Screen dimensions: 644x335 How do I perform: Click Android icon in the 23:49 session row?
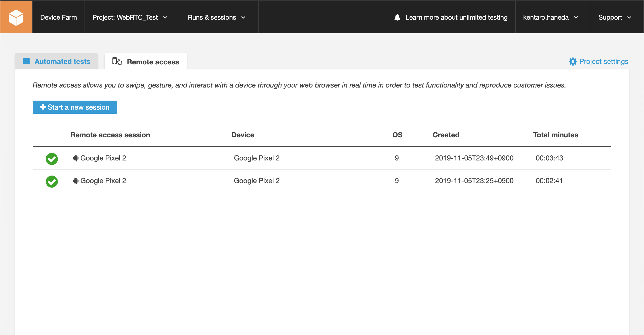click(x=75, y=158)
